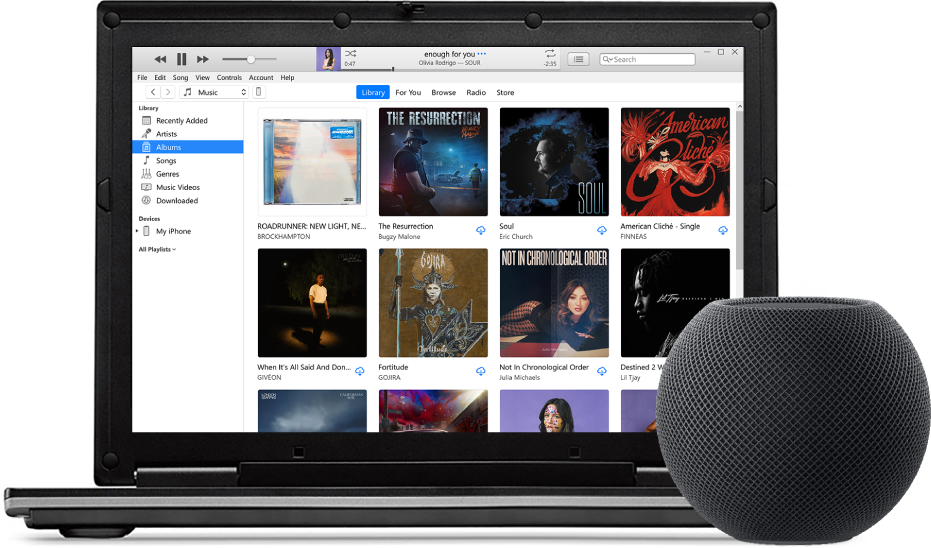Pause the current song
Image resolution: width=931 pixels, height=548 pixels.
(182, 59)
